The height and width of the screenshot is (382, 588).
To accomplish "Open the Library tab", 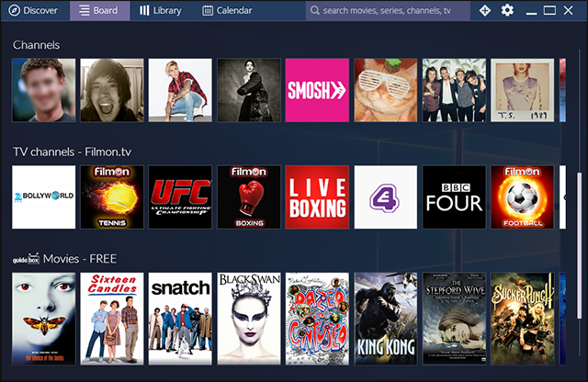I will coord(161,10).
